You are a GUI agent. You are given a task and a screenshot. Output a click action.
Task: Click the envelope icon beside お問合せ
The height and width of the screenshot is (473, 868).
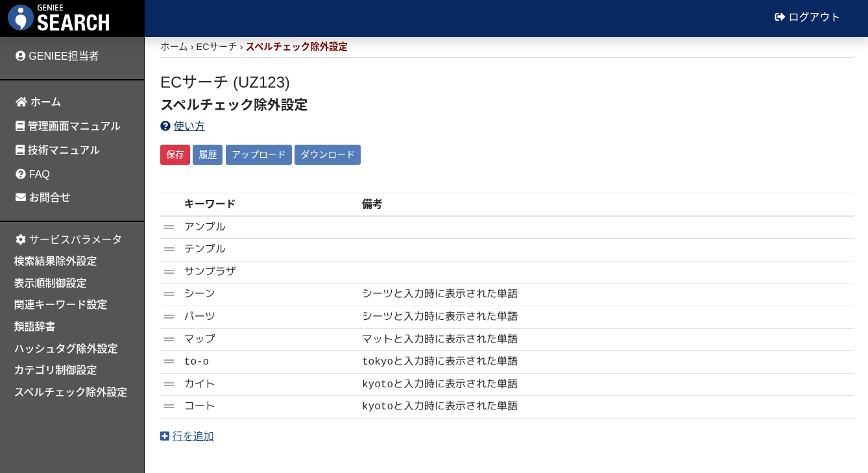coord(20,197)
